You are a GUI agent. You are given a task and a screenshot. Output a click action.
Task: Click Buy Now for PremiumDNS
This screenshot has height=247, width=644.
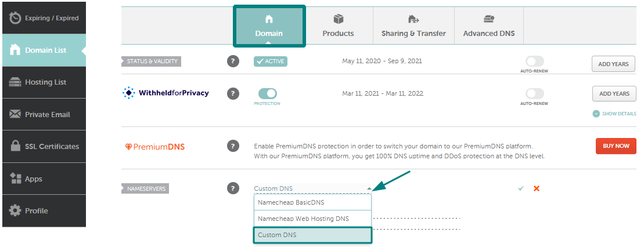[616, 146]
